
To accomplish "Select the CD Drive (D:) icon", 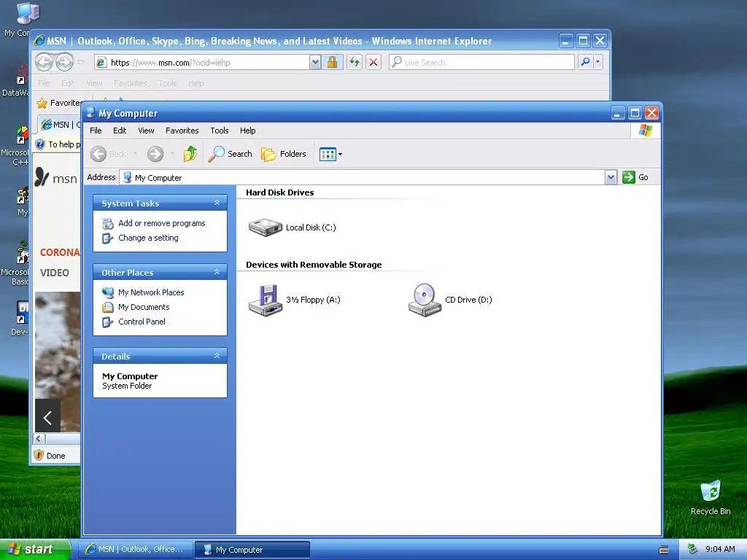I will point(425,300).
